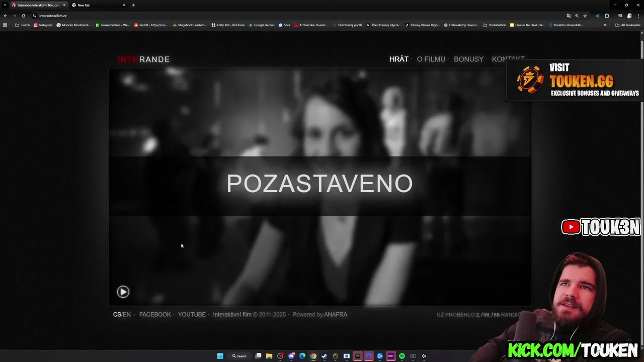Open the AI YouTube Thumb bookmark
Viewport: 644px width, 362px height.
point(310,25)
